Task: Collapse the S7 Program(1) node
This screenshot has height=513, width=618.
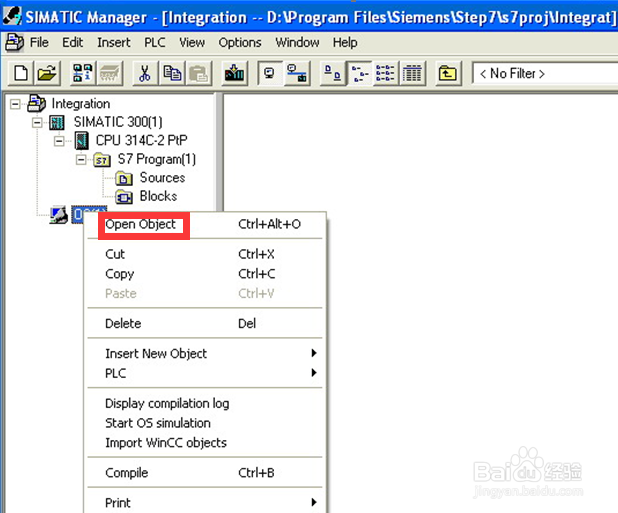Action: pos(81,160)
